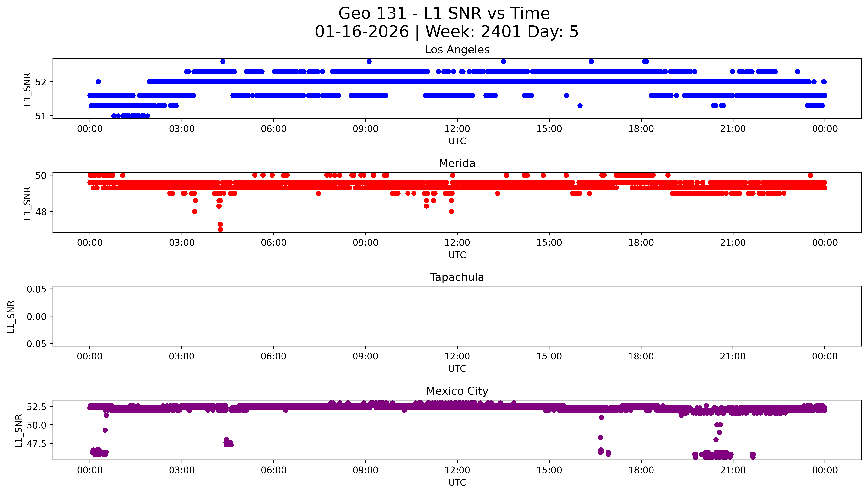Viewport: 868px width, 494px height.
Task: Click the 03:00 tick label under the Merida plot
Action: coord(182,243)
